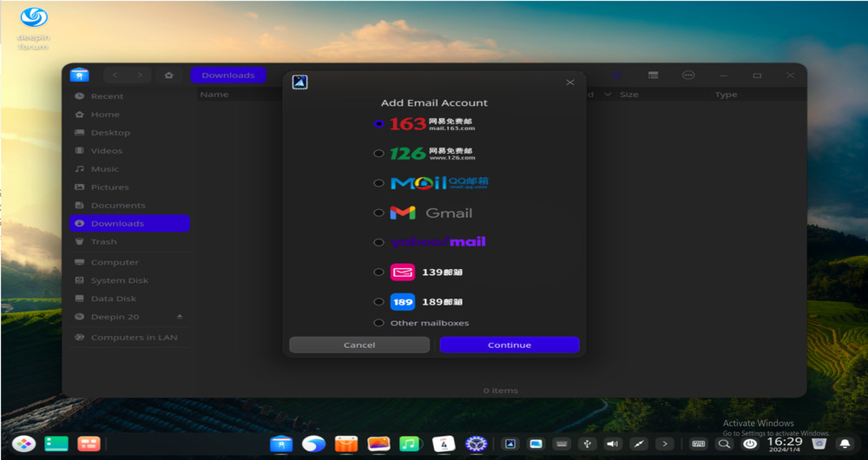868x460 pixels.
Task: Close the Add Email Account dialog
Action: coord(570,82)
